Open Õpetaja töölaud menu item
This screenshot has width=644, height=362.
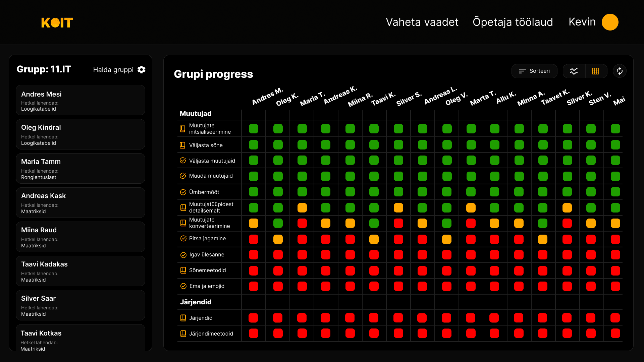513,22
